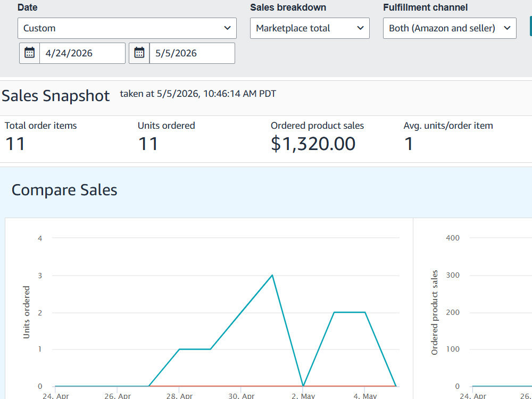532x399 pixels.
Task: Click the vertical Ordered product sales axis label
Action: (435, 312)
